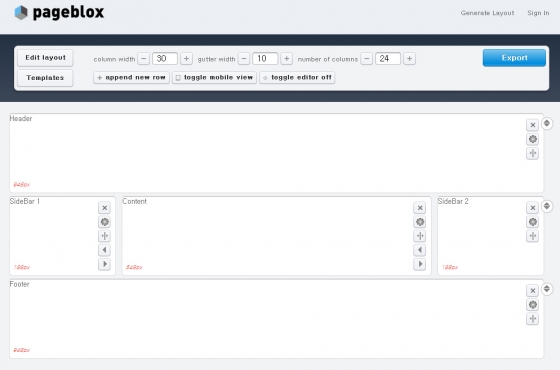Viewport: 560px width, 370px height.
Task: Delete the Content block
Action: point(420,208)
